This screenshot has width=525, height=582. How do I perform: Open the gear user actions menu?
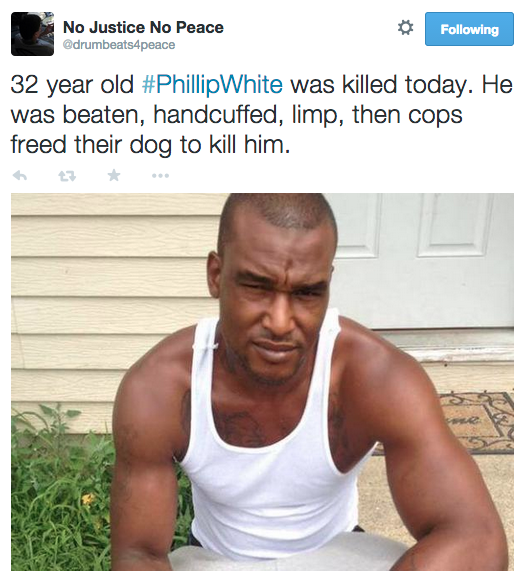click(x=405, y=28)
